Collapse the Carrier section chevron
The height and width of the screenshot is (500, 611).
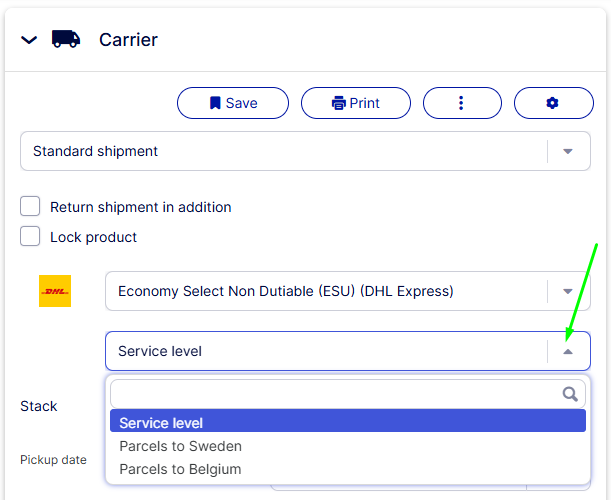[29, 40]
